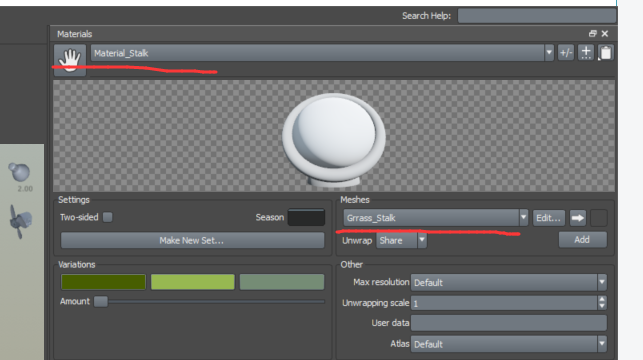This screenshot has width=643, height=360.
Task: Click the +/- button next to material name
Action: point(566,53)
